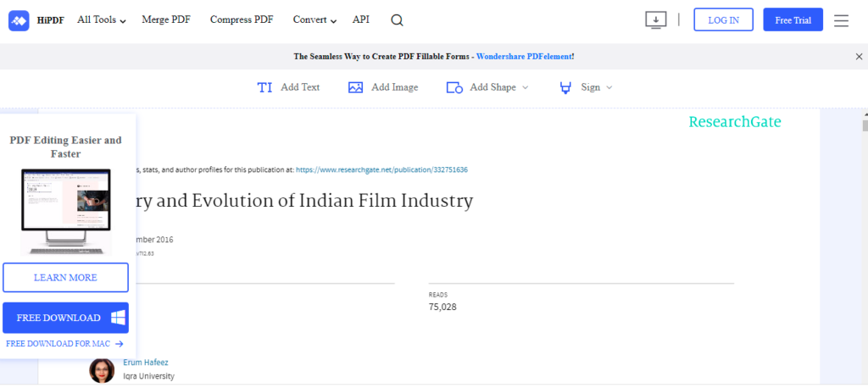
Task: Click the LOG IN button
Action: [723, 20]
